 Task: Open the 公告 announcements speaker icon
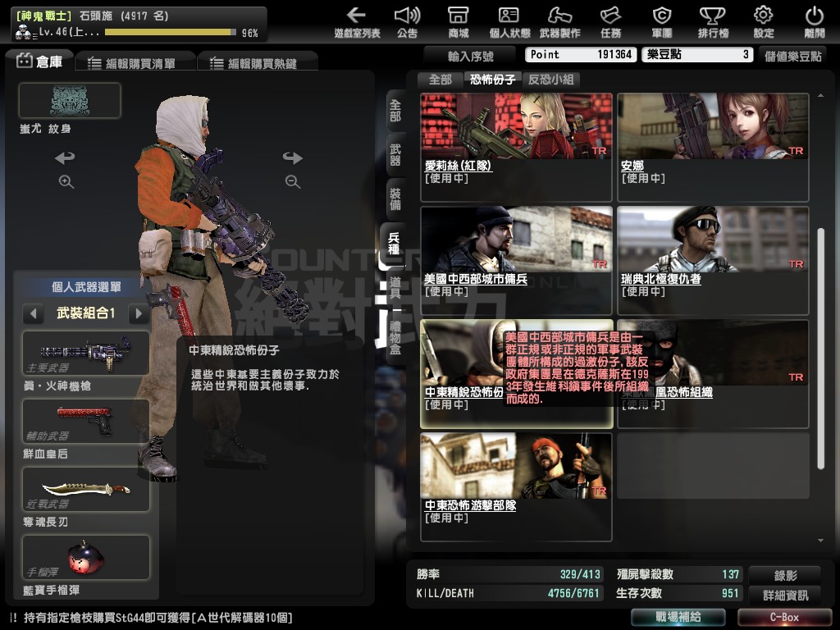[x=407, y=22]
